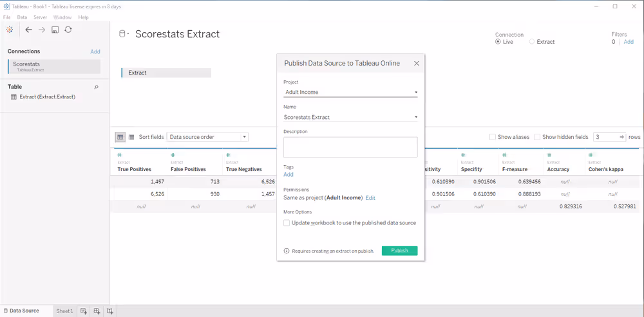Click the search icon beside Table heading
The image size is (644, 317).
coord(97,87)
